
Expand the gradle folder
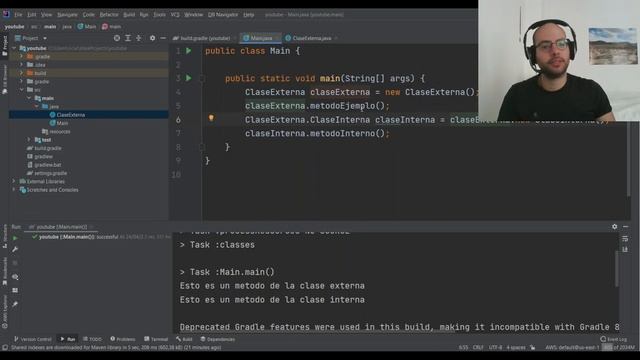22,81
